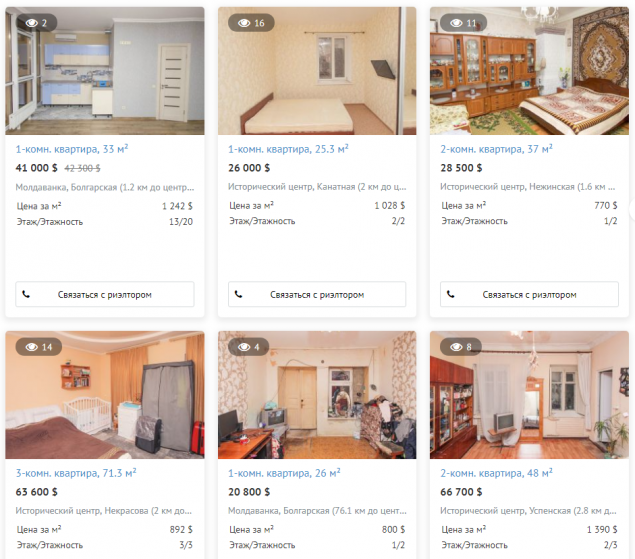Click the eye views badge showing 2
The image size is (635, 559).
tap(36, 23)
